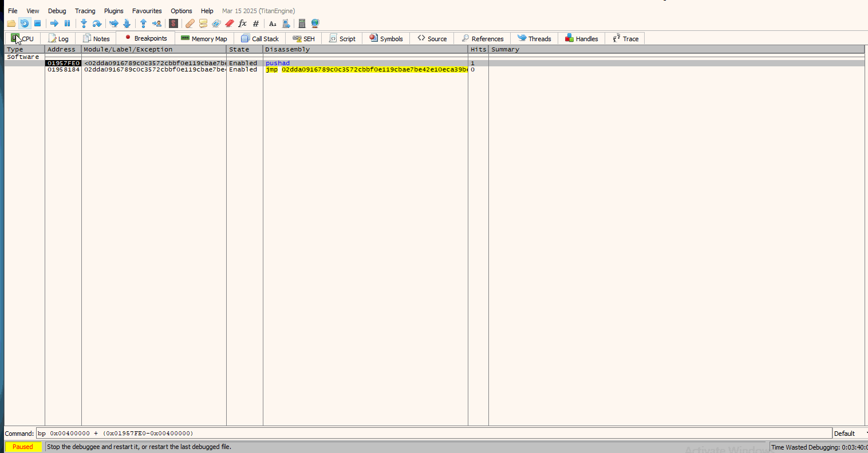Open the Options menu
The width and height of the screenshot is (868, 453).
point(182,11)
